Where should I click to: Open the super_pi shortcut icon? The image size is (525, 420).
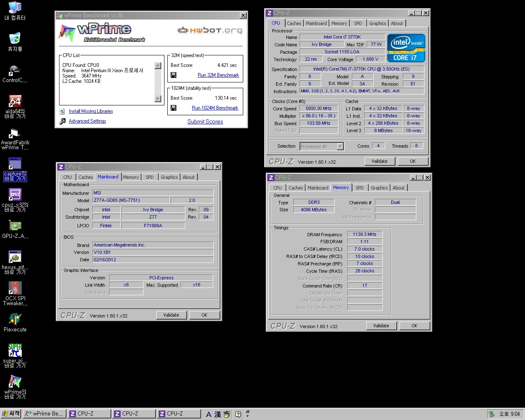[15, 356]
